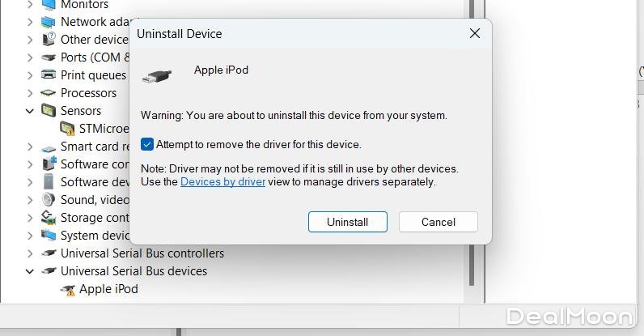Collapse the Sensors tree node
This screenshot has height=336, width=644.
(30, 111)
